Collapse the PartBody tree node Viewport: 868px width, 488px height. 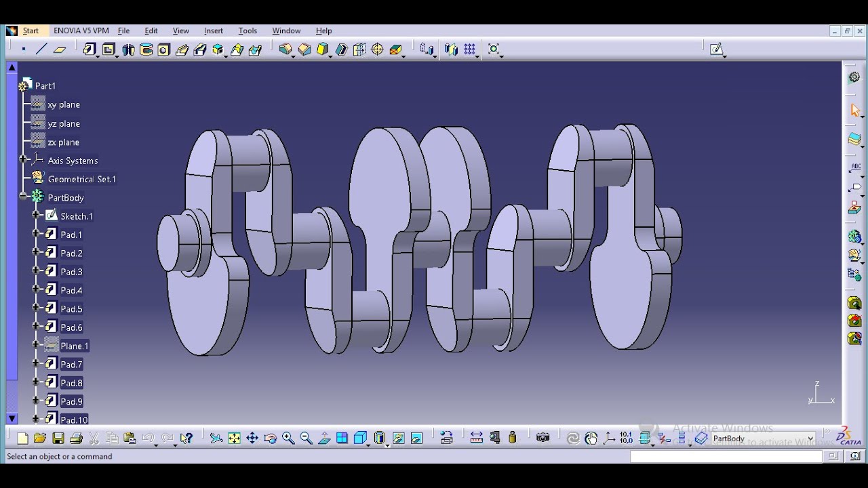click(24, 197)
